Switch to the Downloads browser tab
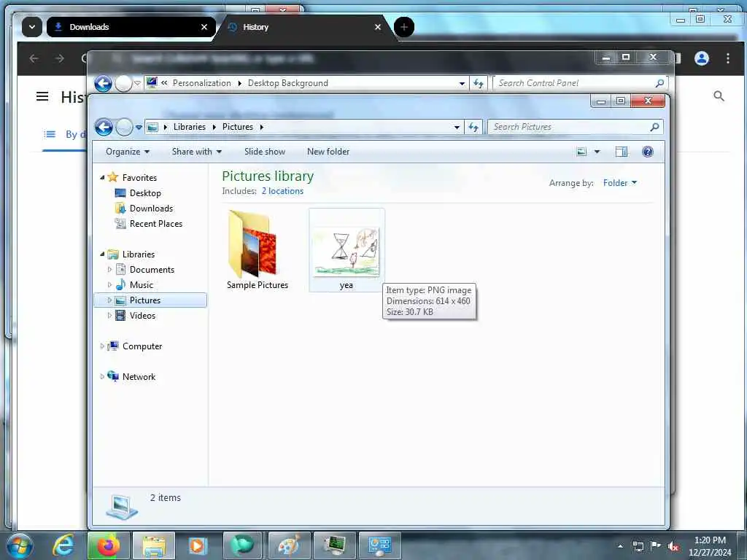This screenshot has width=747, height=560. [x=131, y=27]
